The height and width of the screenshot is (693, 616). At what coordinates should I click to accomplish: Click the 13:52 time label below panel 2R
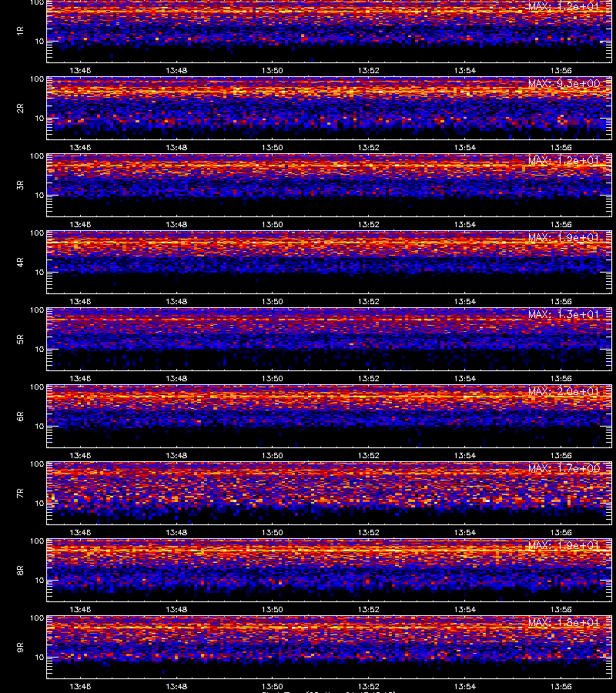(x=369, y=147)
